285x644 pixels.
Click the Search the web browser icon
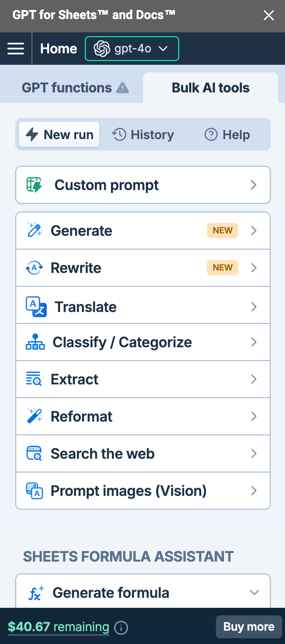(34, 453)
